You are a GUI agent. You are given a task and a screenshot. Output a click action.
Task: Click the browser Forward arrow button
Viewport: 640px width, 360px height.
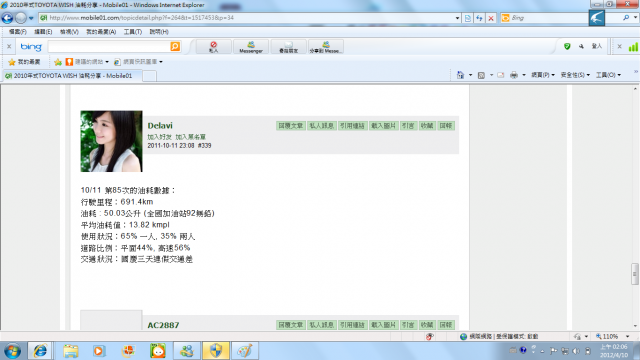20,18
